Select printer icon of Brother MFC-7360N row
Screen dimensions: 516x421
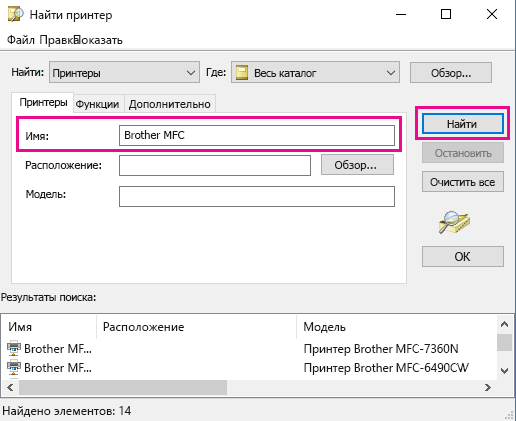pyautogui.click(x=14, y=349)
